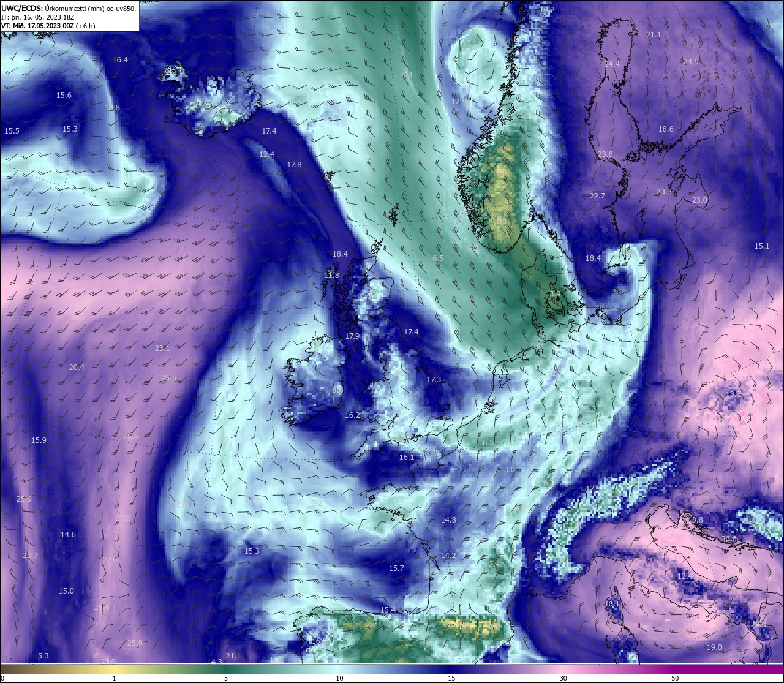Click the 23.0 value label
This screenshot has width=784, height=683.
699,200
